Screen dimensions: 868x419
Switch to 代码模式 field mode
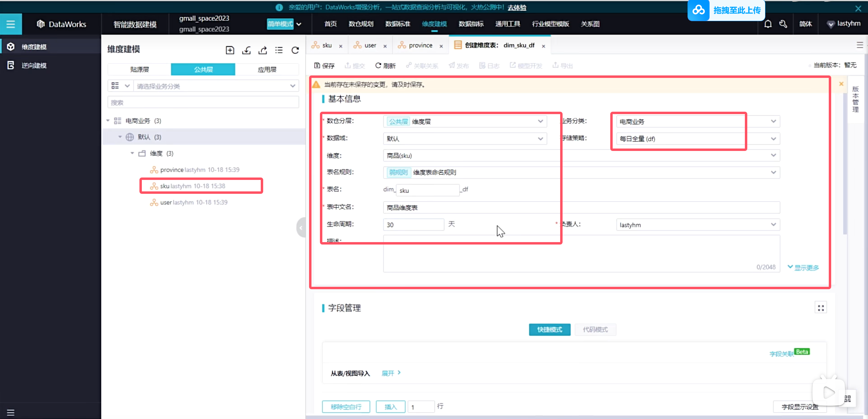click(595, 329)
